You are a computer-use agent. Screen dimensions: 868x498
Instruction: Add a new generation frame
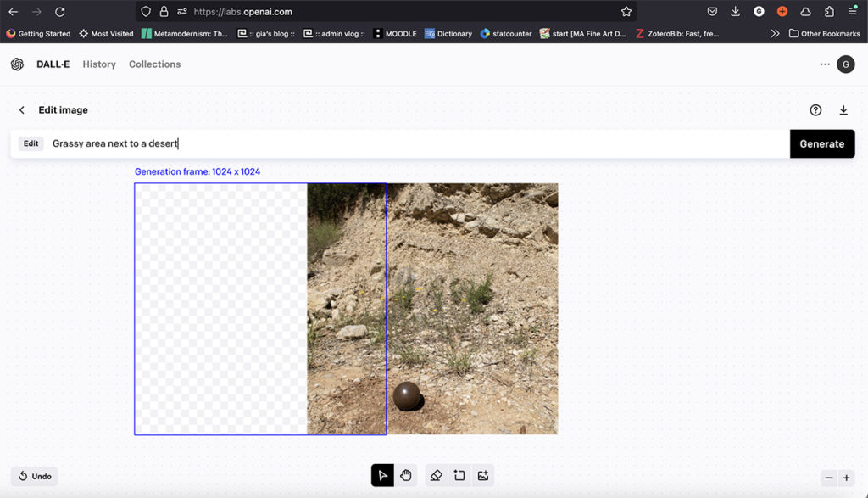459,475
